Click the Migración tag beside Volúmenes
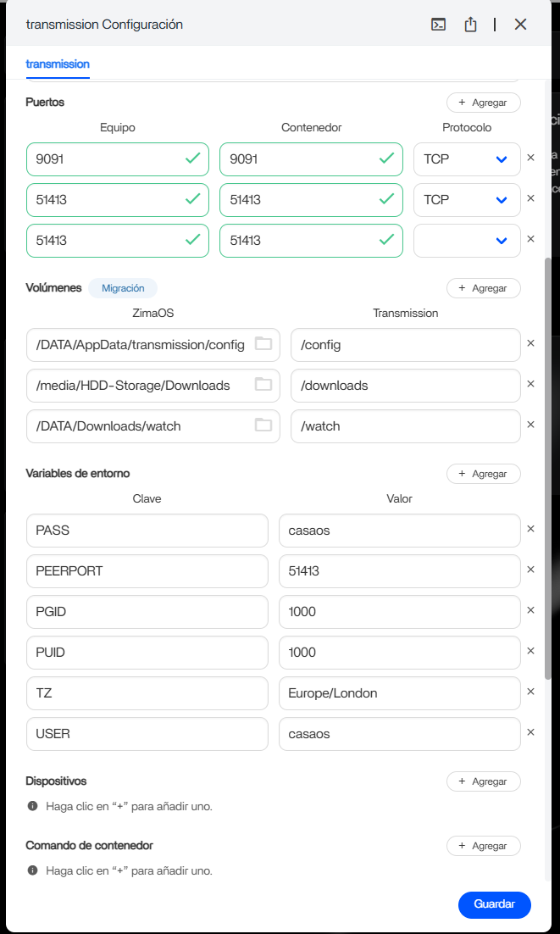Screen dimensions: 560x934 pos(123,288)
